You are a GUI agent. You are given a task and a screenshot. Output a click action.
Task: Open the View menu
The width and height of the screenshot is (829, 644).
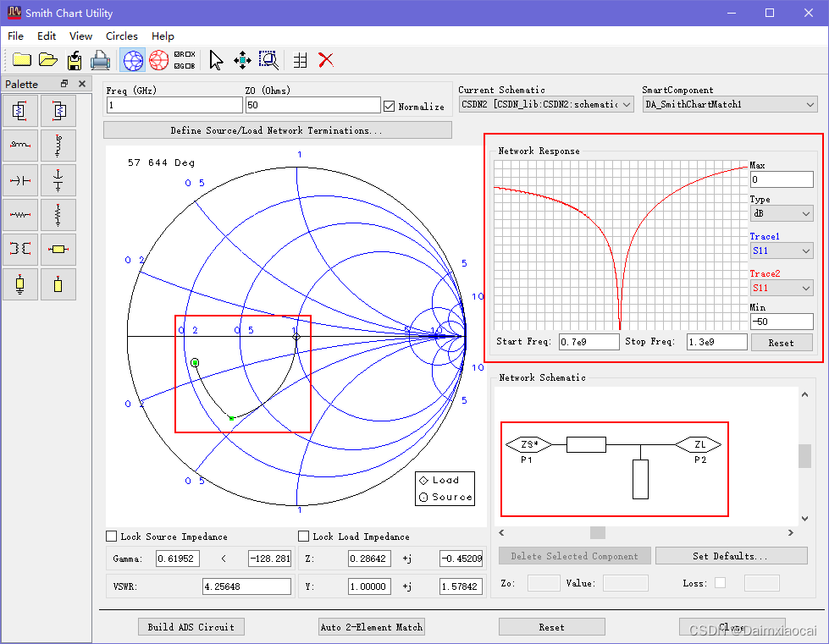[81, 36]
